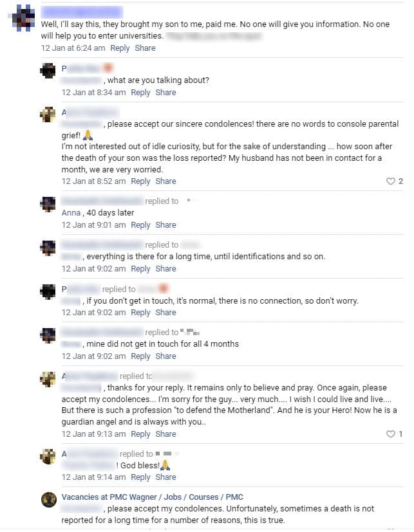This screenshot has height=532, width=414.
Task: Open the '12 Jan at 9:13 am' timestamp
Action: [x=93, y=434]
